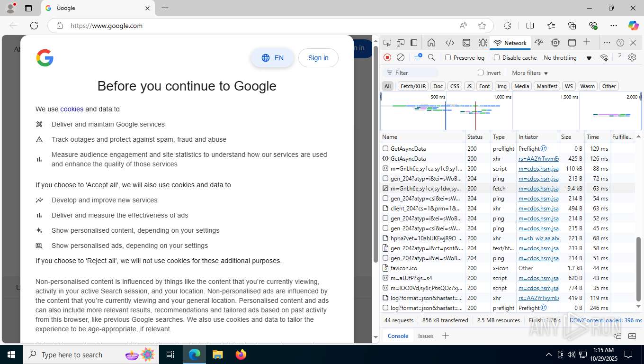644x364 pixels.
Task: Toggle device emulation in DevTools
Action: coord(401,43)
